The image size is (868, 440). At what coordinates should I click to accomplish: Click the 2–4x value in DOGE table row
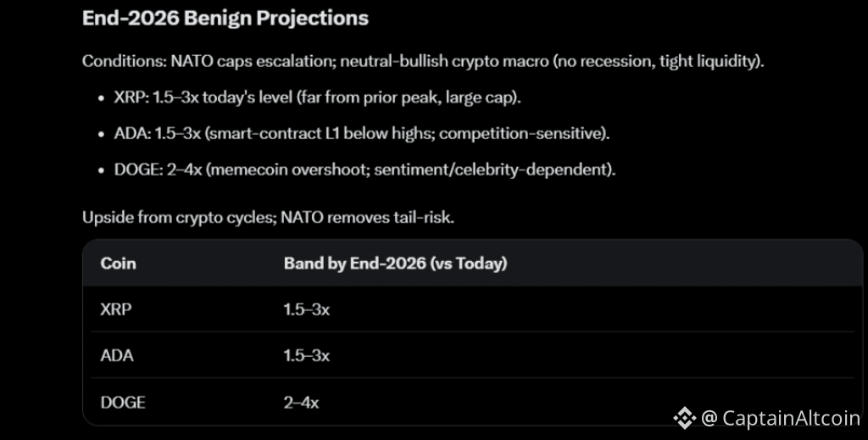tap(302, 402)
